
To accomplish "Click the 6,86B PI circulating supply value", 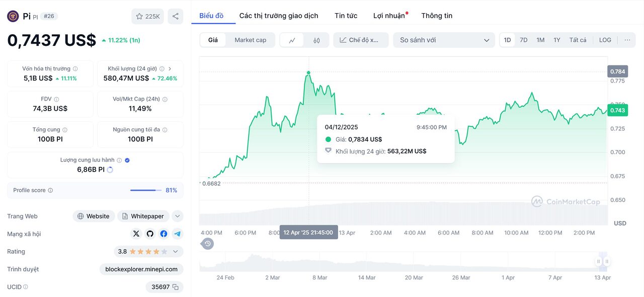I will click(x=91, y=170).
